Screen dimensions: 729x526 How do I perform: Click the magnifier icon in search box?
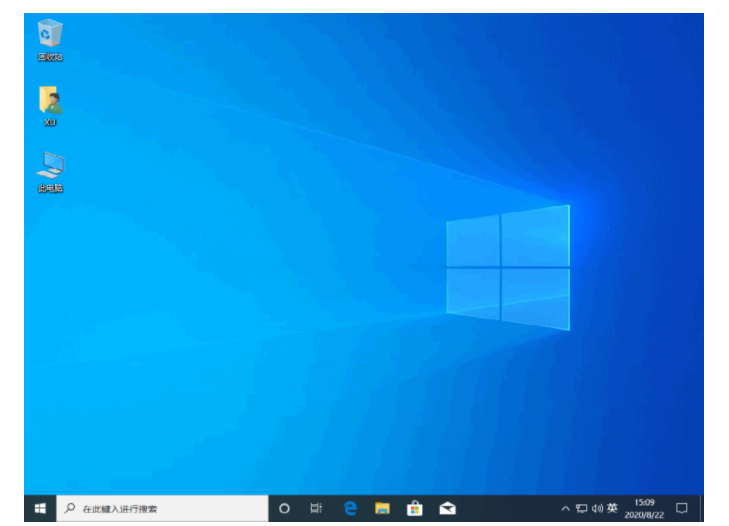point(70,508)
